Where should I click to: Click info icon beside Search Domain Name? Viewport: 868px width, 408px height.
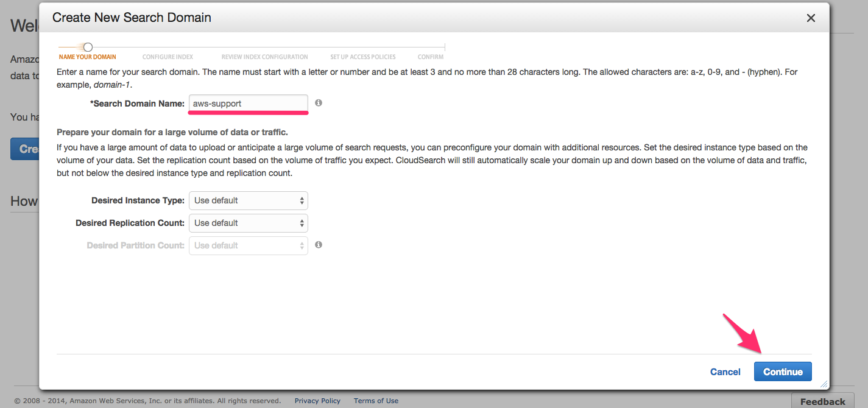click(x=319, y=103)
